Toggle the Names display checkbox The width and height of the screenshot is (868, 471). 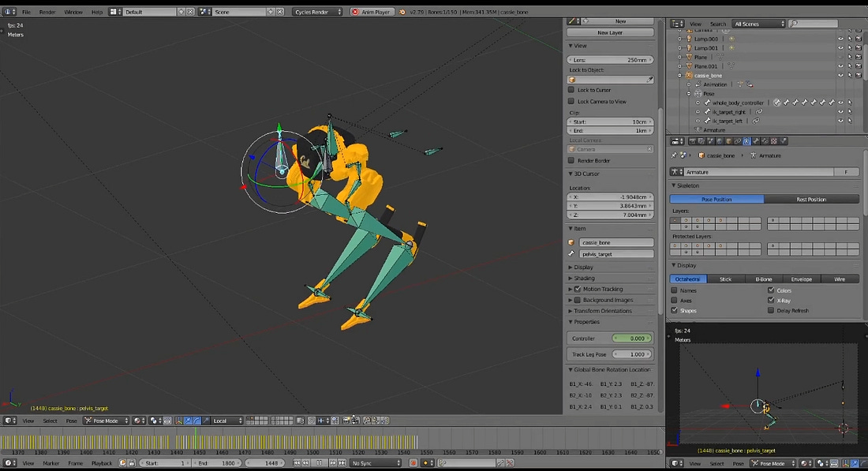(674, 290)
